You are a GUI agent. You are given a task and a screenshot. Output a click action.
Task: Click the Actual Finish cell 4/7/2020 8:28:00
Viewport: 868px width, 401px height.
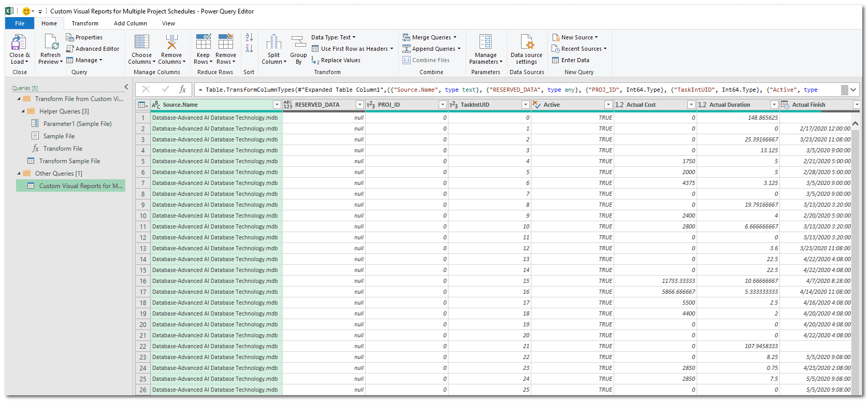(816, 281)
